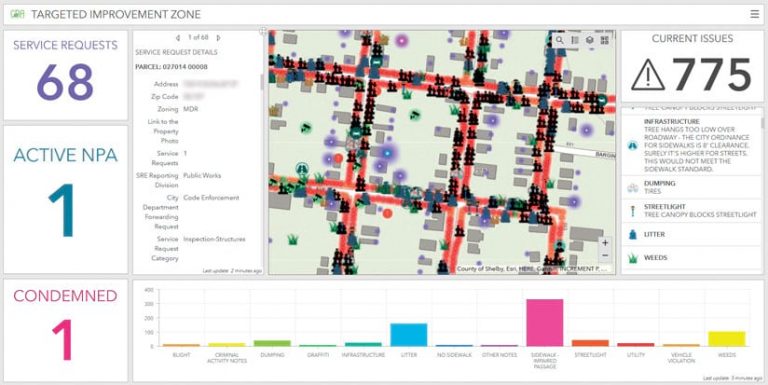Select the Streetlight orange bar in chart
768x385 pixels.
click(590, 343)
